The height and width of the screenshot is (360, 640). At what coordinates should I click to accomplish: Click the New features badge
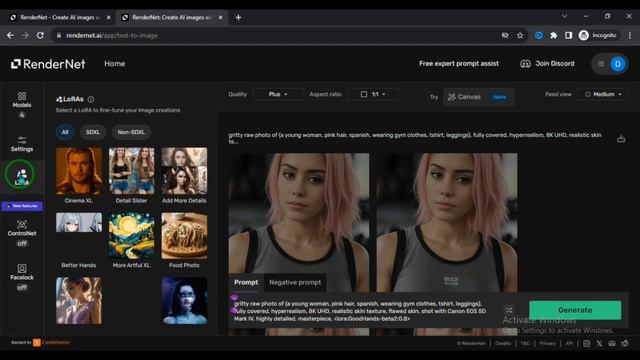coord(22,206)
